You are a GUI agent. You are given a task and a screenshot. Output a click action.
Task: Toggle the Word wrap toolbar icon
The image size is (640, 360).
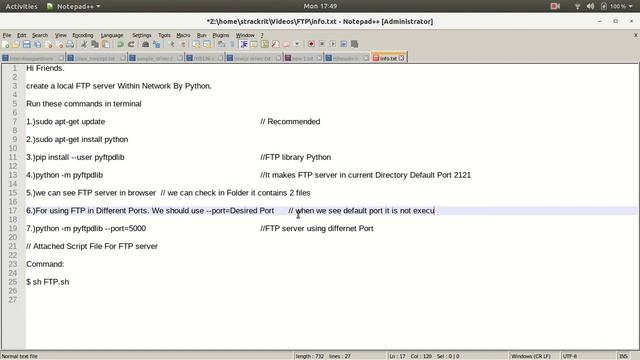pos(220,44)
